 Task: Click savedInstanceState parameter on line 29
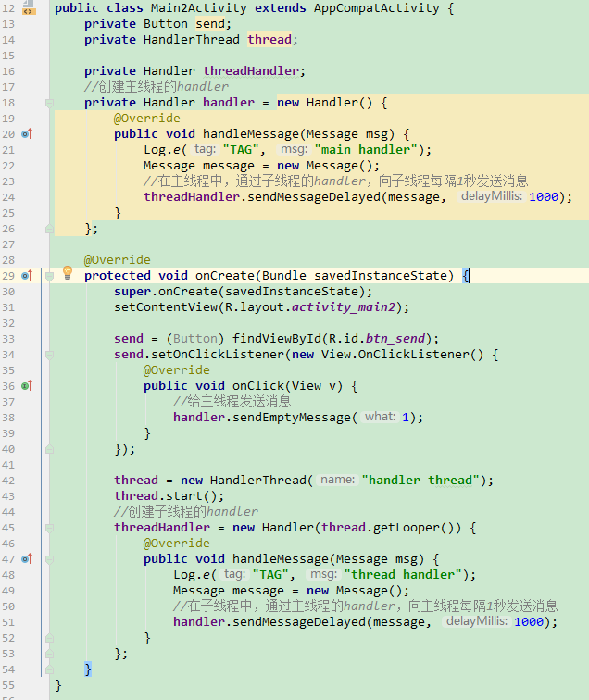click(x=380, y=275)
